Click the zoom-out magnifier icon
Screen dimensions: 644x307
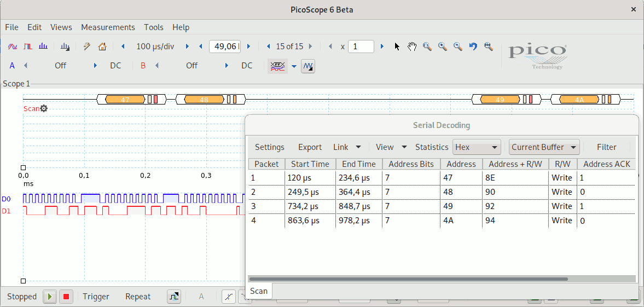pyautogui.click(x=458, y=47)
